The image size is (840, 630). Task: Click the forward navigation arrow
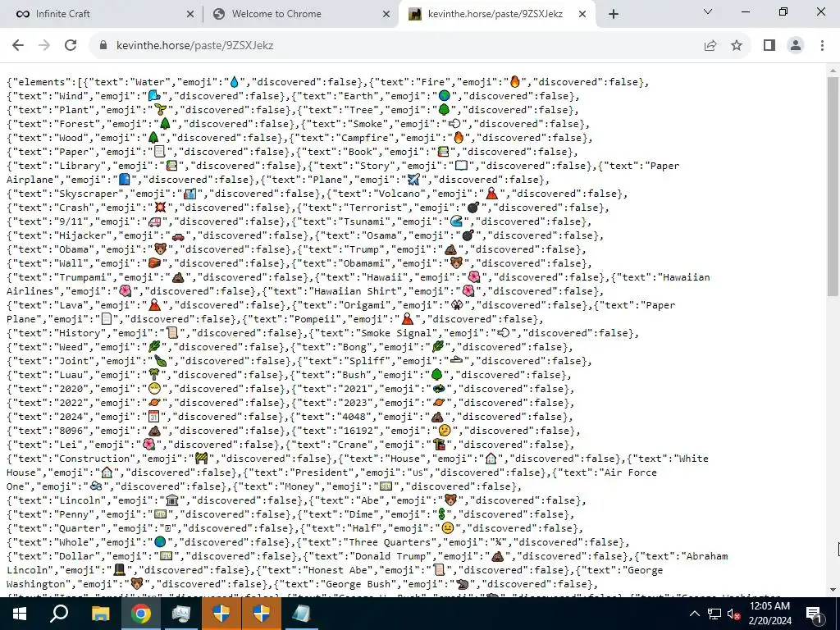pos(44,45)
